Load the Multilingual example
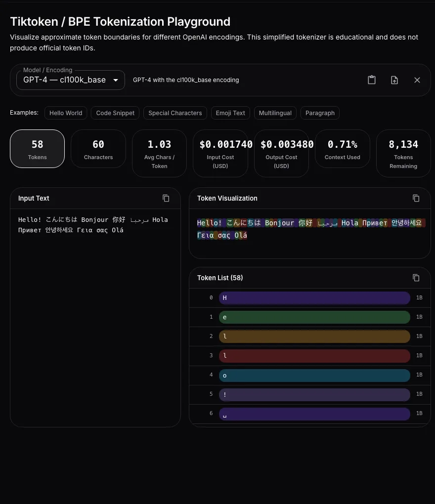Image resolution: width=435 pixels, height=504 pixels. [275, 113]
